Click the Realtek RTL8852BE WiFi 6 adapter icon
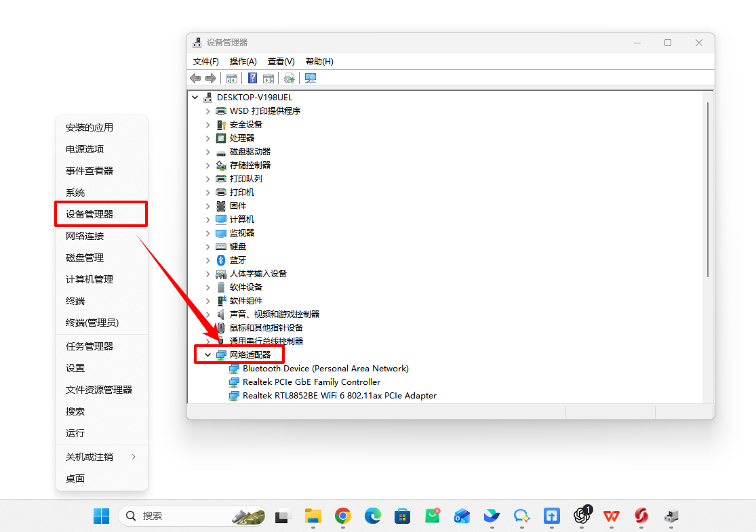 click(234, 396)
